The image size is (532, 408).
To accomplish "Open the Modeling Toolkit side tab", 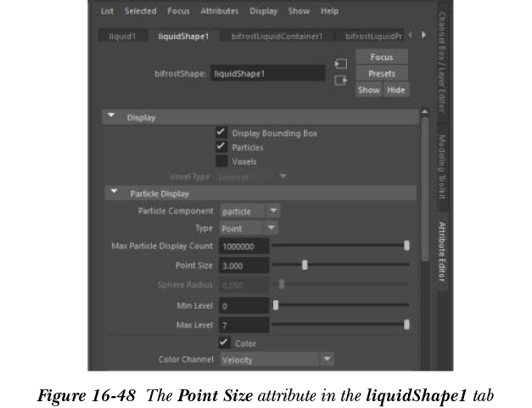I will tap(442, 166).
